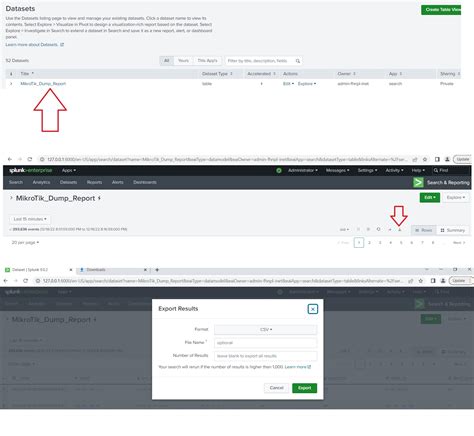Bookmark page in middle browser window

pos(425,159)
